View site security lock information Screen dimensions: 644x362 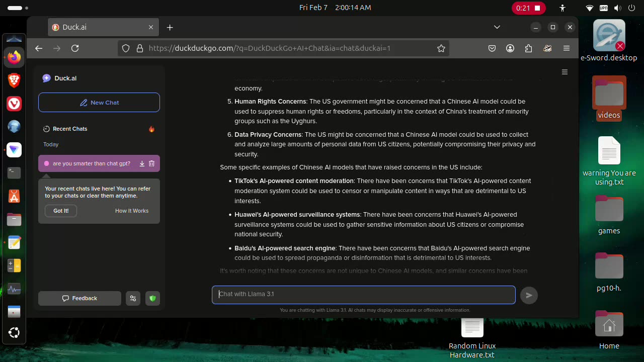(139, 48)
